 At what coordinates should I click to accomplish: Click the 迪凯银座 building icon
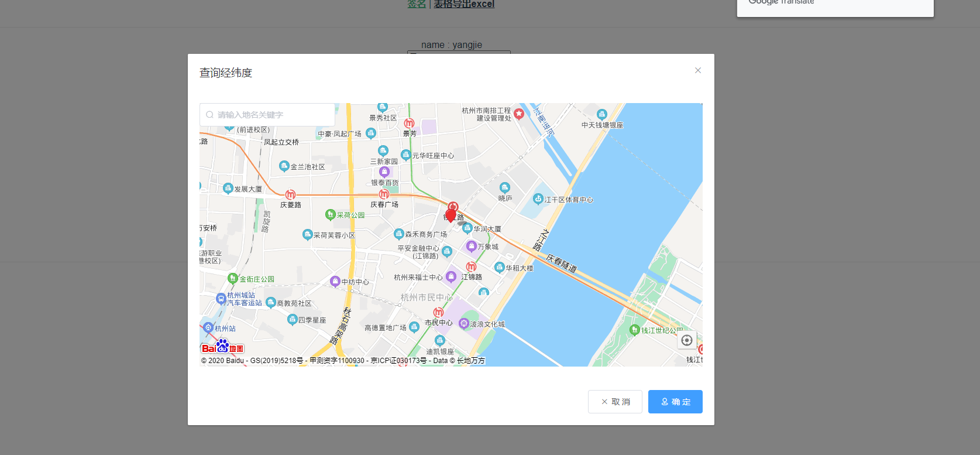(x=440, y=341)
